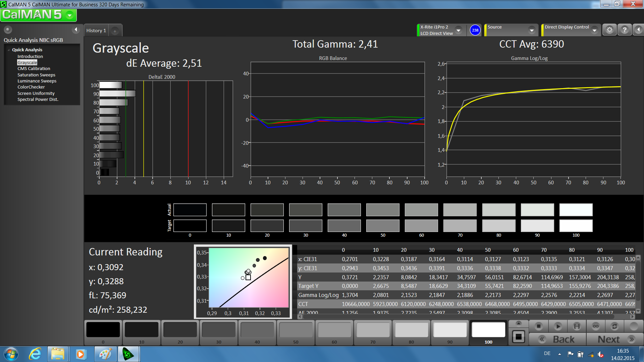Open the settings gear icon
The width and height of the screenshot is (644, 362).
[609, 30]
